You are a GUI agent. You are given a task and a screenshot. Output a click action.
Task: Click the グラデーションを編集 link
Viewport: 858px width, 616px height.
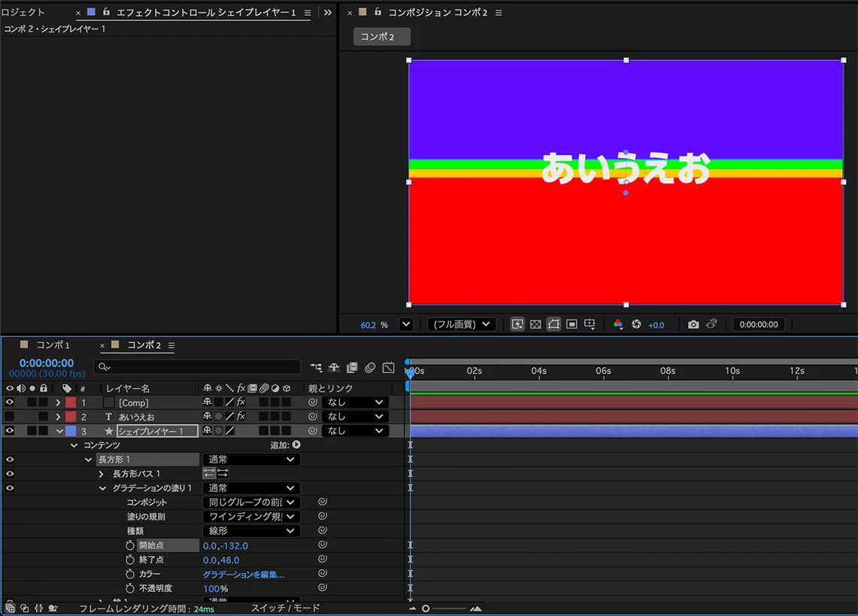coord(244,575)
